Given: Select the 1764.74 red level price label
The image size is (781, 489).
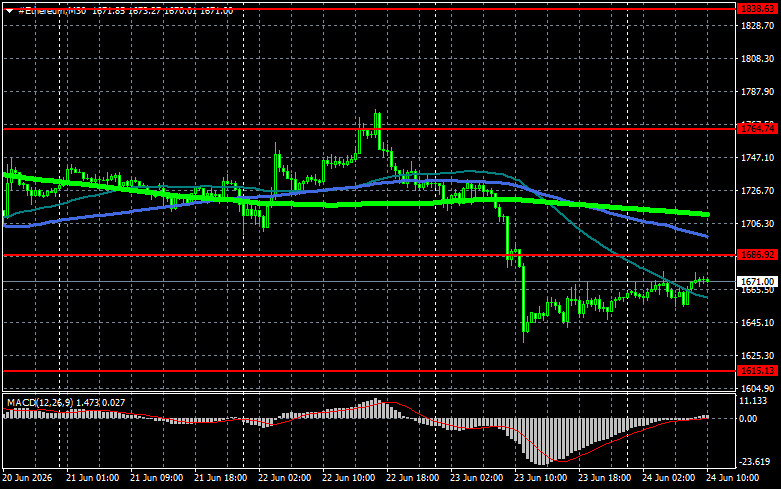Looking at the screenshot, I should coord(758,128).
